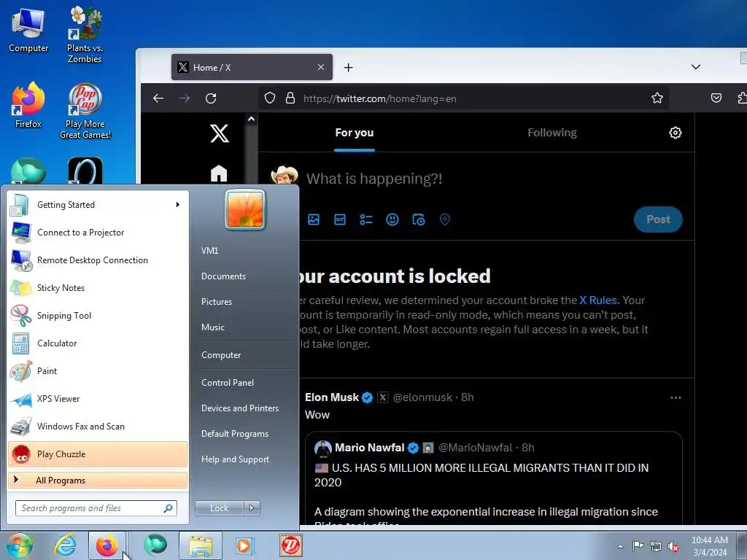This screenshot has height=560, width=747.
Task: Expand the Getting Started submenu arrow
Action: (x=178, y=205)
